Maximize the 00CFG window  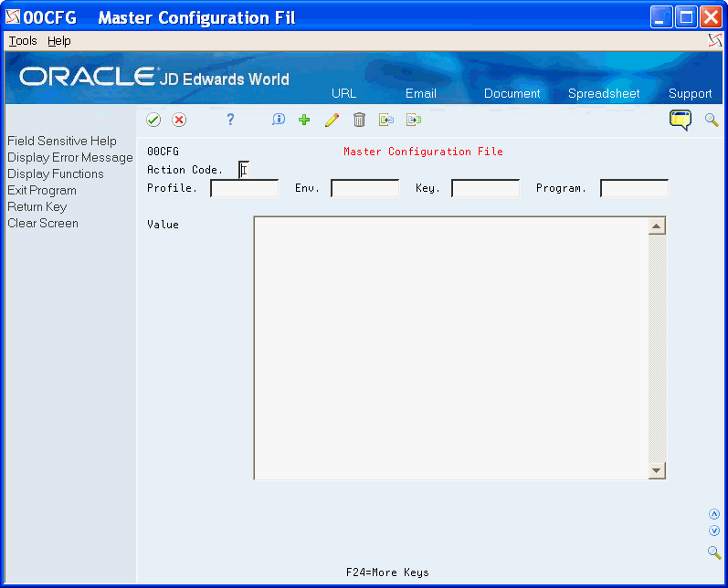tap(686, 17)
